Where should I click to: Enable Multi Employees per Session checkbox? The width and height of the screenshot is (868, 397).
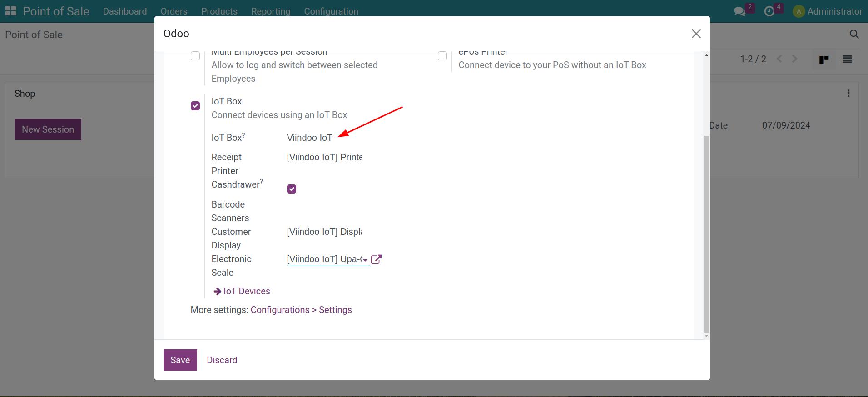pos(195,56)
